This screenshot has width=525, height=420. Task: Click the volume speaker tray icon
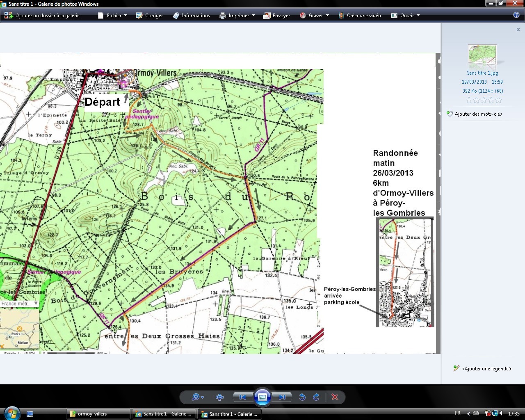(x=501, y=413)
